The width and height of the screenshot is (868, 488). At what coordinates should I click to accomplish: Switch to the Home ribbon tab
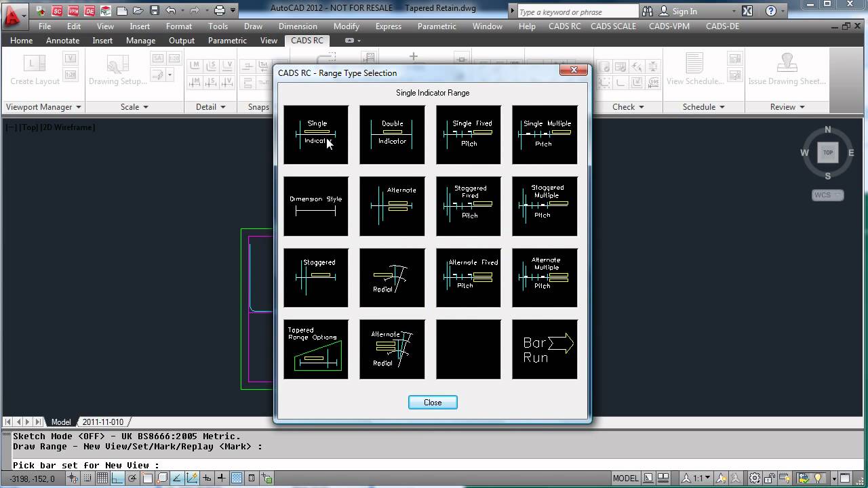point(21,41)
